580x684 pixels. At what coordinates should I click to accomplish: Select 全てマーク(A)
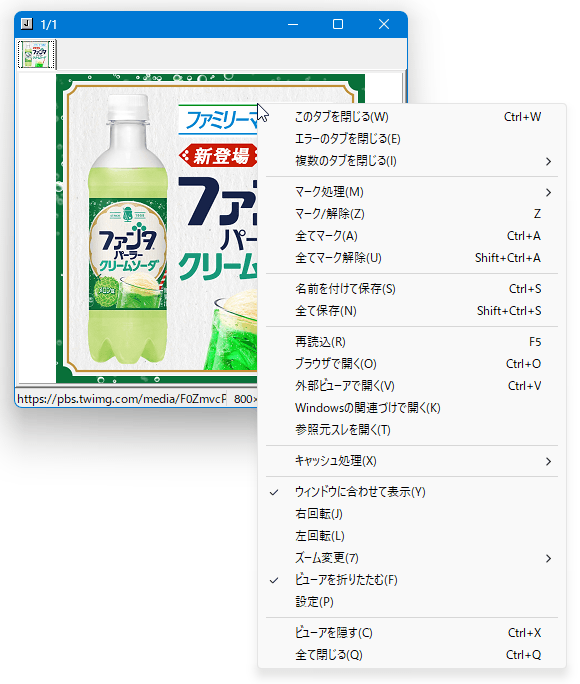(x=412, y=236)
